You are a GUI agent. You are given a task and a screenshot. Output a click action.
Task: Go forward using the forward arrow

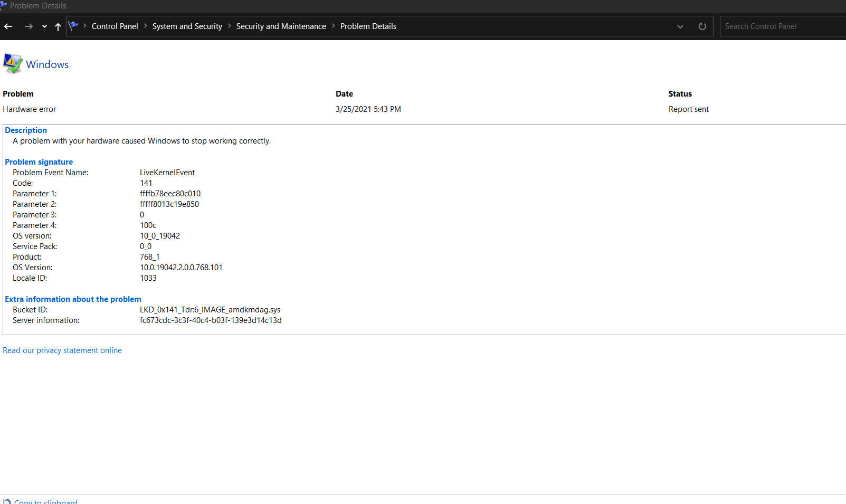pyautogui.click(x=28, y=26)
